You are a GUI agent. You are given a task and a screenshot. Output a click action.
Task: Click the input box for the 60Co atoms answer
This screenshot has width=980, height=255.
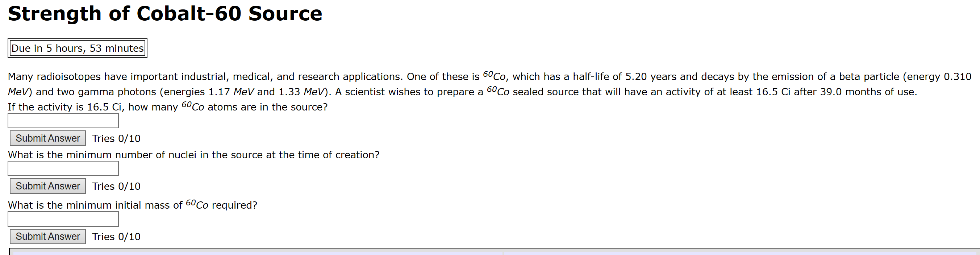63,120
